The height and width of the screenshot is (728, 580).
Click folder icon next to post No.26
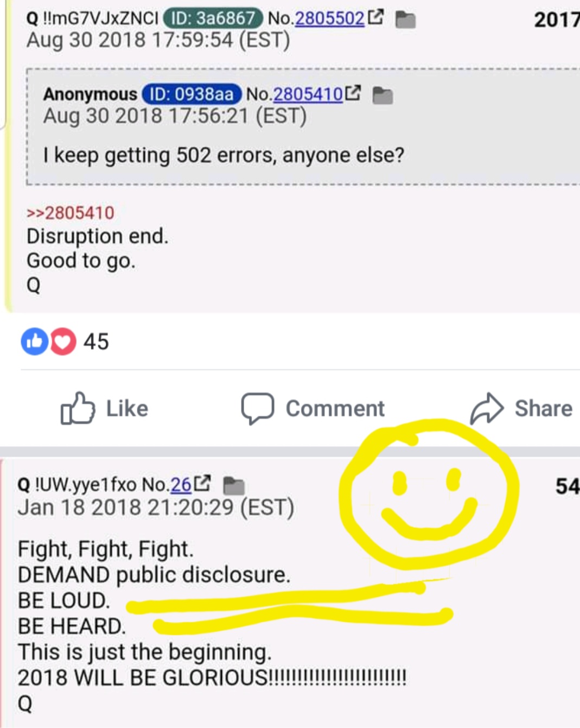[x=234, y=486]
